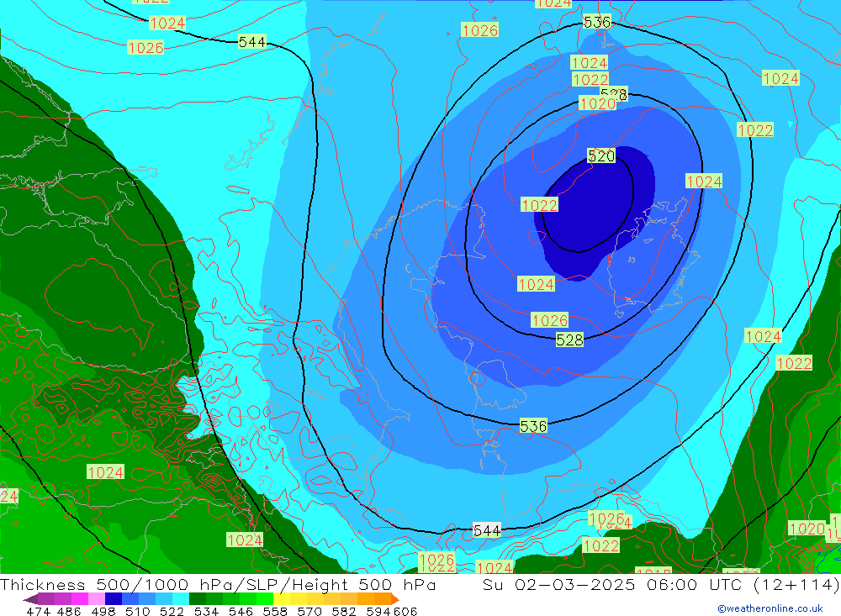Screen dimensions: 841x616
Task: Click legend value '534'
Action: pos(207,611)
